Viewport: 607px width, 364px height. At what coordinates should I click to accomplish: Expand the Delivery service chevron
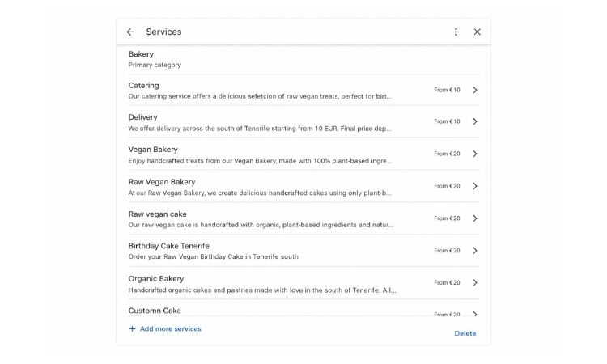[475, 121]
